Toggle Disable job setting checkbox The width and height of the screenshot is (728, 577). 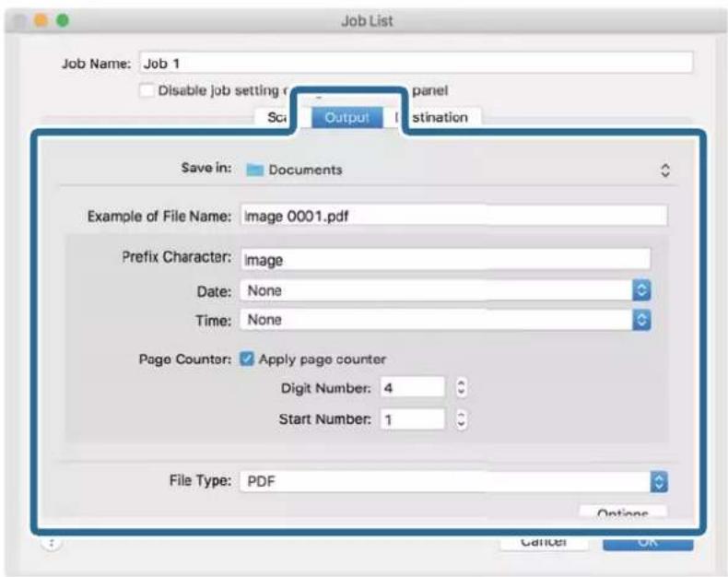[x=147, y=90]
